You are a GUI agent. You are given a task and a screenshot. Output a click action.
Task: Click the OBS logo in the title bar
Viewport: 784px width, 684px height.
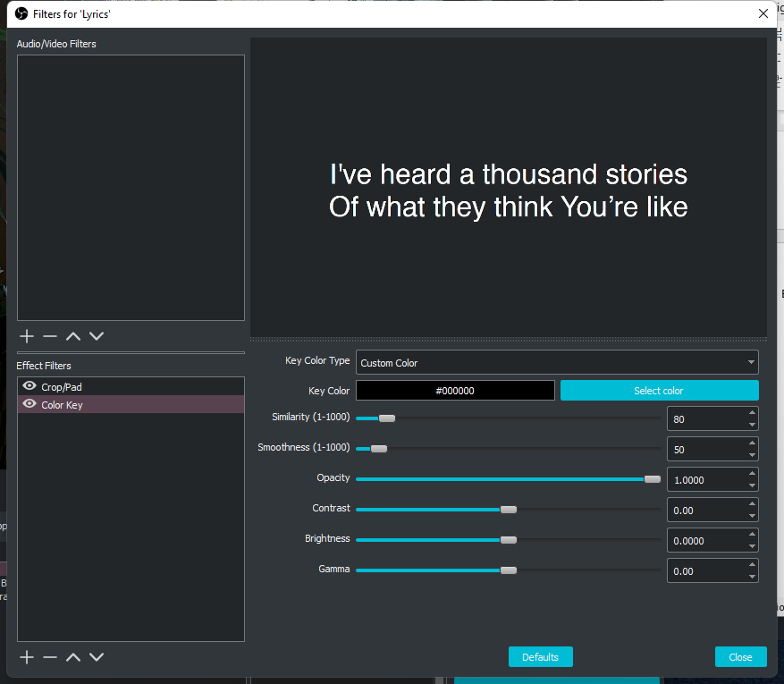click(x=21, y=13)
